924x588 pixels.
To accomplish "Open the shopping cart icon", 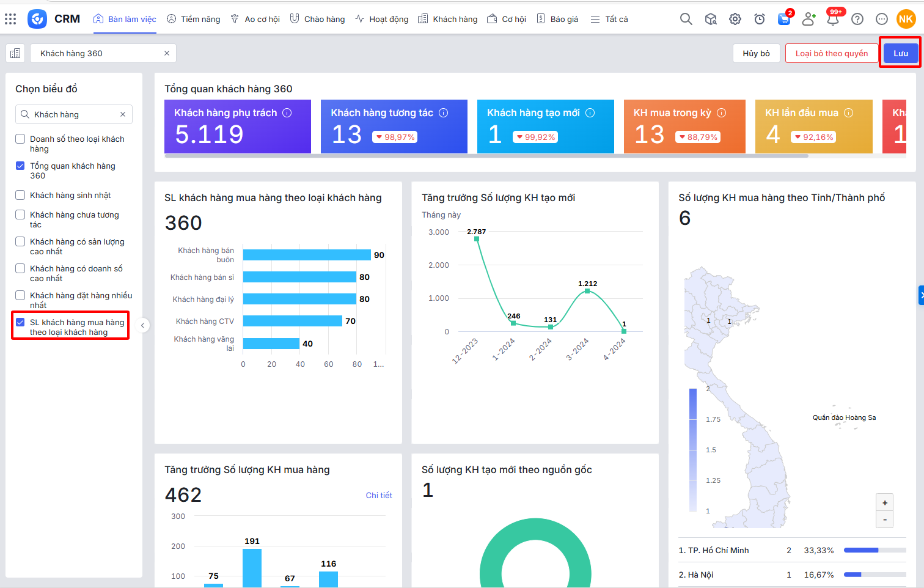I will coord(783,19).
